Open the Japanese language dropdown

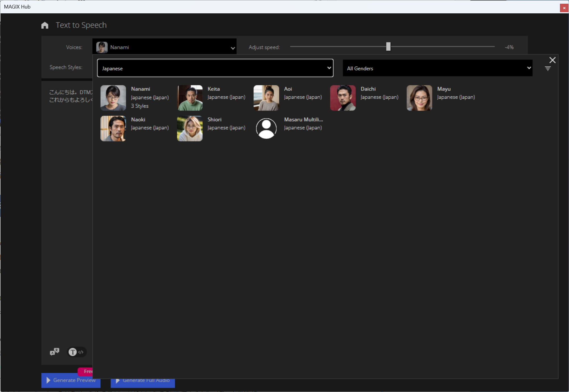215,68
